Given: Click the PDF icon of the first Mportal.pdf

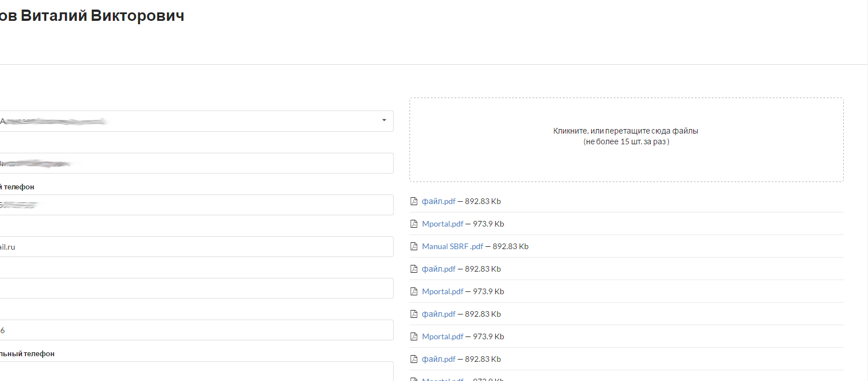Looking at the screenshot, I should click(x=413, y=224).
